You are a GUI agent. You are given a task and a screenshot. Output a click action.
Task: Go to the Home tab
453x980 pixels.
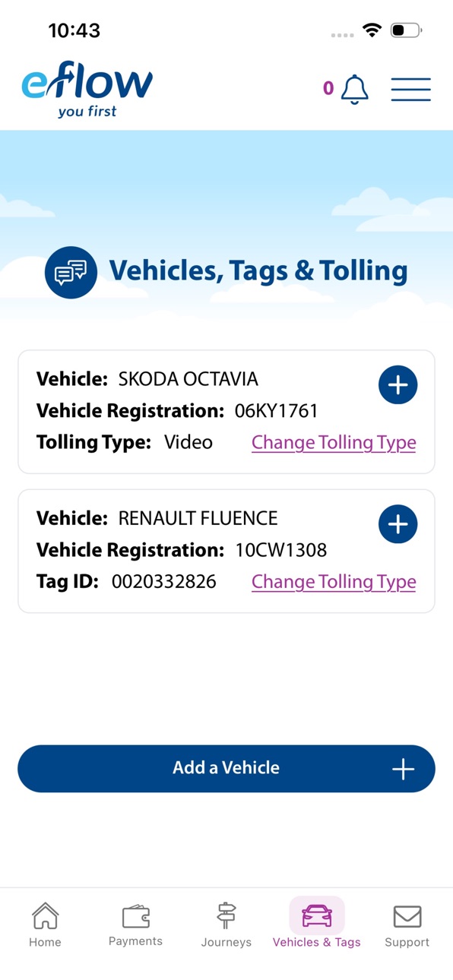pos(45,925)
